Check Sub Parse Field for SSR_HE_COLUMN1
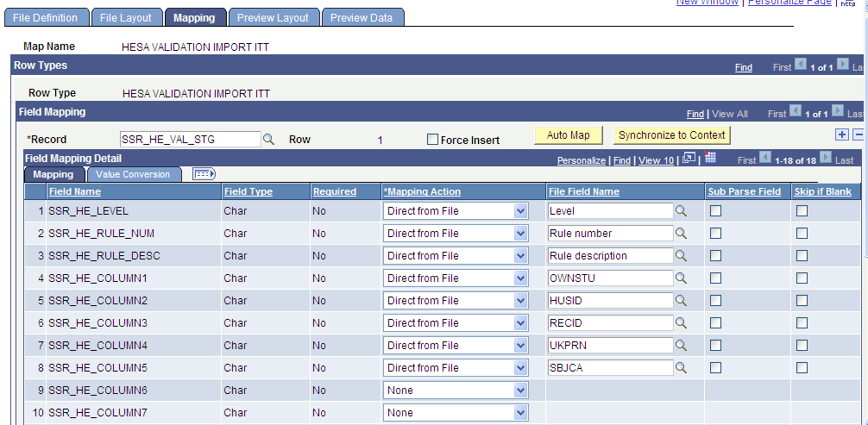 click(x=716, y=278)
